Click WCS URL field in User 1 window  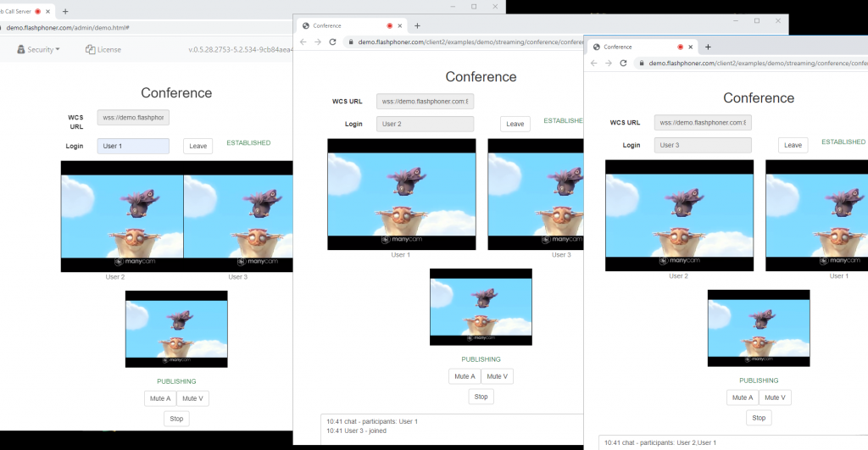pyautogui.click(x=133, y=117)
